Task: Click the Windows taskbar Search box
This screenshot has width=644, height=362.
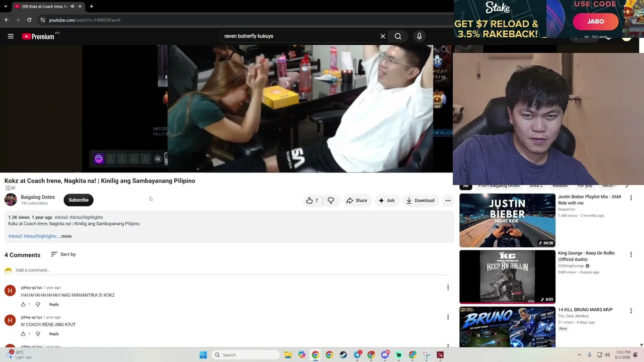Action: pyautogui.click(x=245, y=355)
